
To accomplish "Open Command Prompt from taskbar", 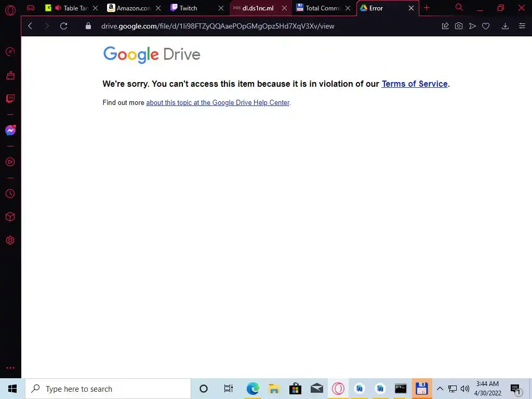I will [x=401, y=389].
